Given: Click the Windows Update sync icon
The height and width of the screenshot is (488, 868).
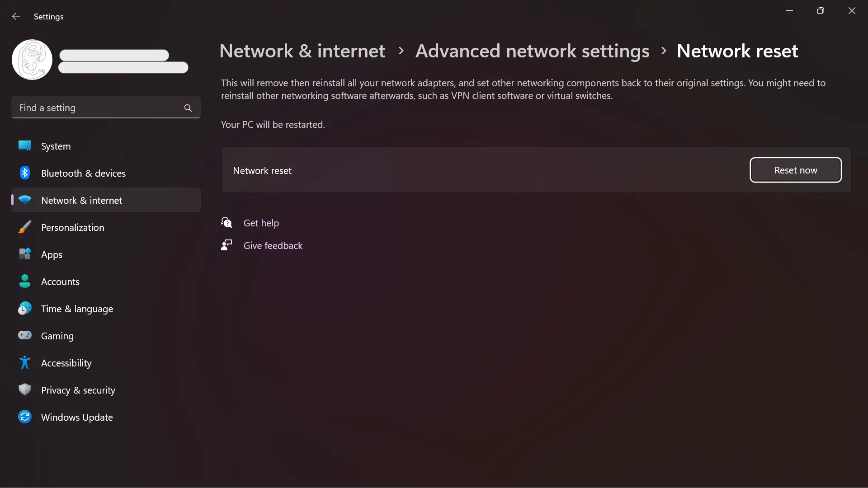Looking at the screenshot, I should (25, 417).
